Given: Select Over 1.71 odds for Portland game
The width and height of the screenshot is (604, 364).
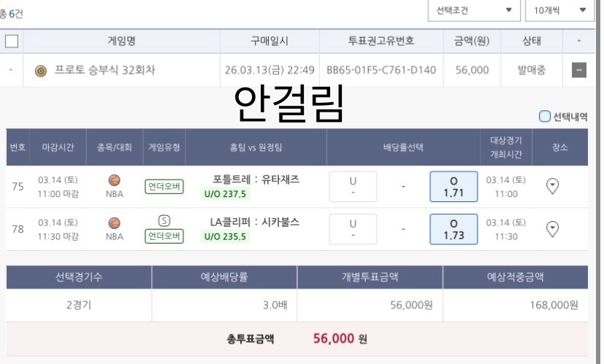Looking at the screenshot, I should [454, 187].
